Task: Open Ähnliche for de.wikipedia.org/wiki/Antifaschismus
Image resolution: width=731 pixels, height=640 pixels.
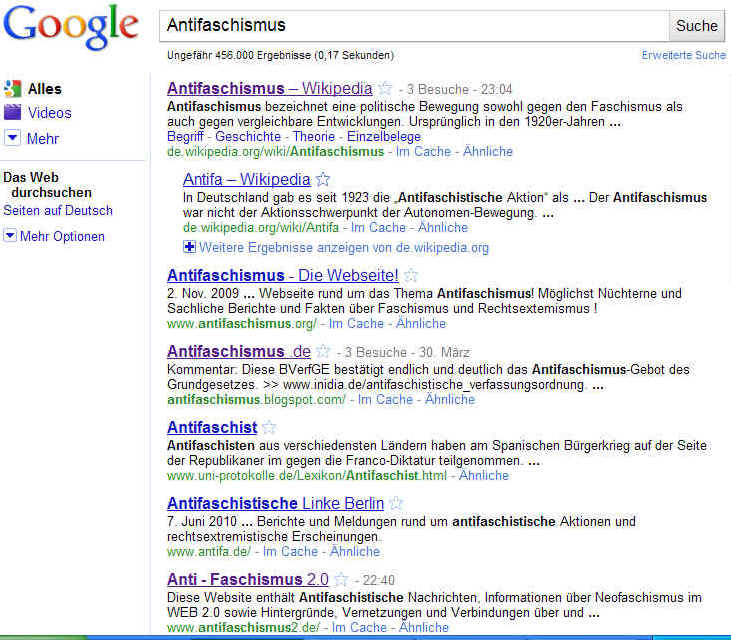Action: point(488,151)
